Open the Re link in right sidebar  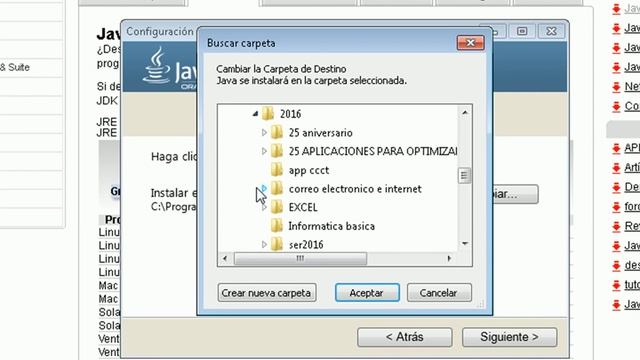click(x=632, y=226)
